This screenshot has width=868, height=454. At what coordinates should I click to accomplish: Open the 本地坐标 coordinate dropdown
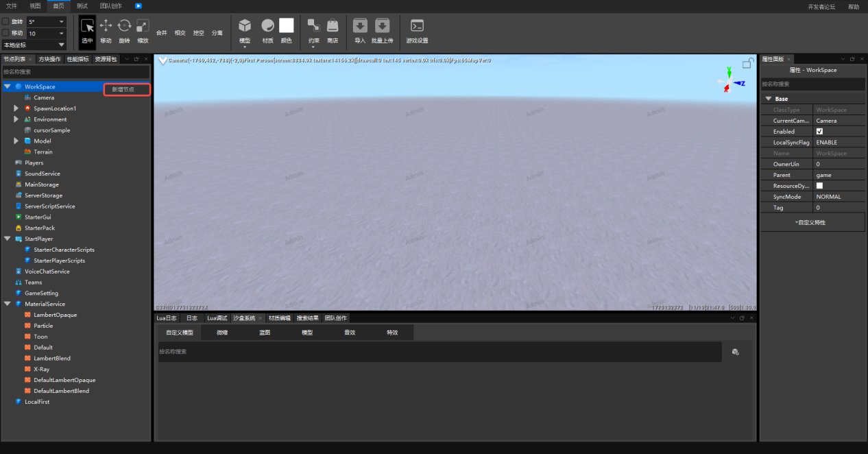34,45
